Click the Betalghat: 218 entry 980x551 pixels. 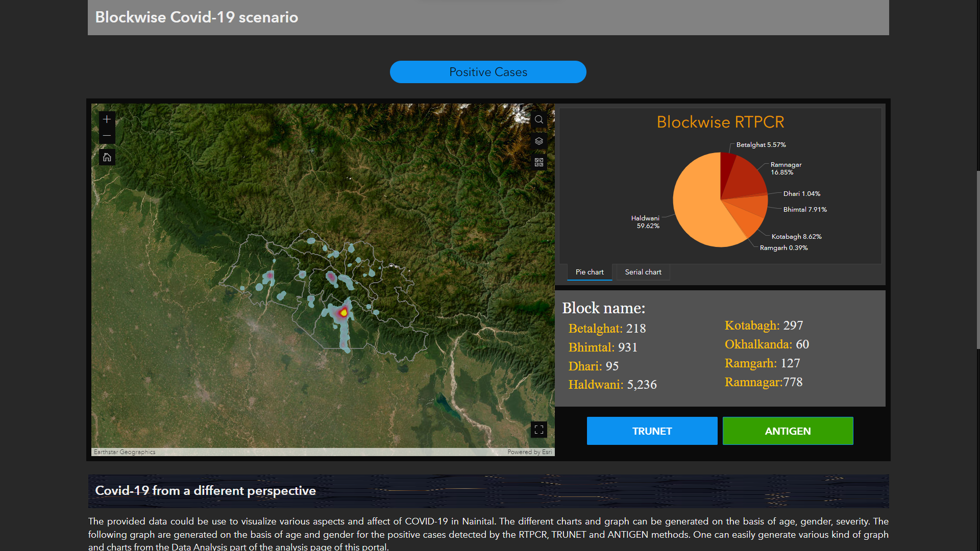tap(607, 329)
